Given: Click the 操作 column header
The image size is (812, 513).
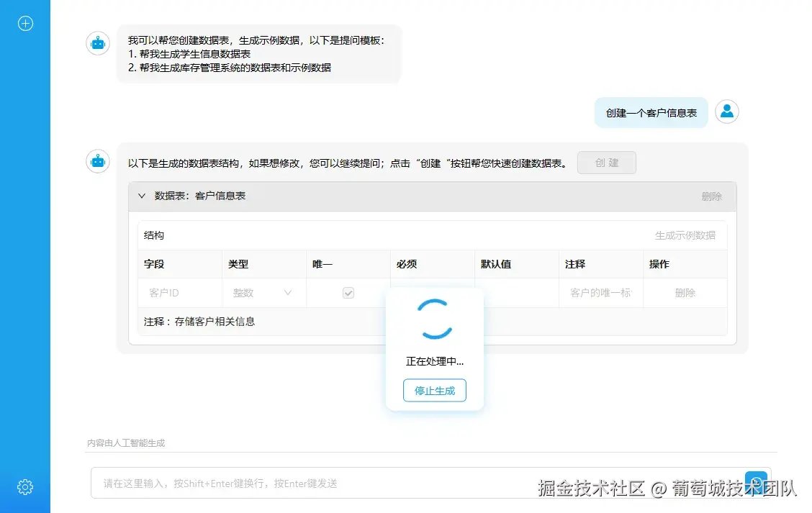Looking at the screenshot, I should point(659,264).
